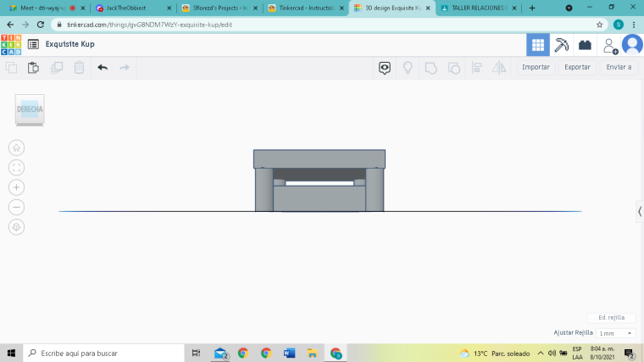Open the user profile avatar
This screenshot has width=644, height=362.
click(632, 44)
